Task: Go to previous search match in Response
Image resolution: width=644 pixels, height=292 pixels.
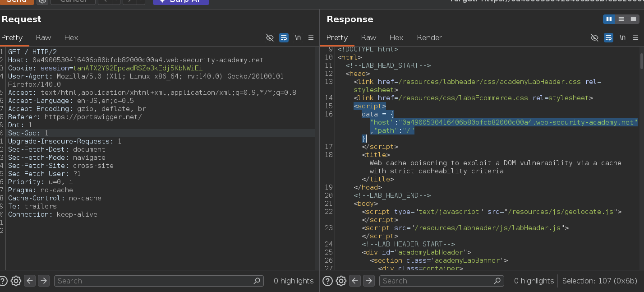Action: coord(355,281)
